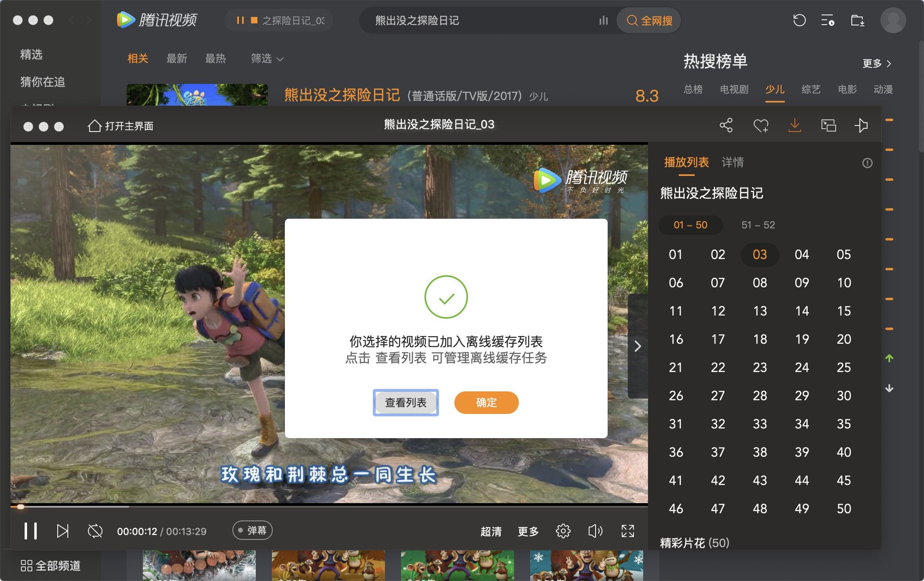The height and width of the screenshot is (581, 924).
Task: Click 全网搜 search button
Action: [649, 21]
